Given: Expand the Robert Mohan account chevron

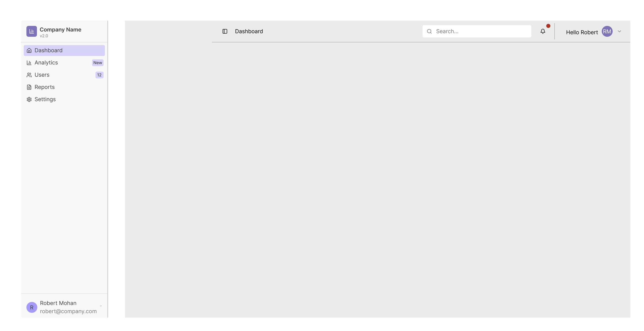Looking at the screenshot, I should (x=101, y=306).
